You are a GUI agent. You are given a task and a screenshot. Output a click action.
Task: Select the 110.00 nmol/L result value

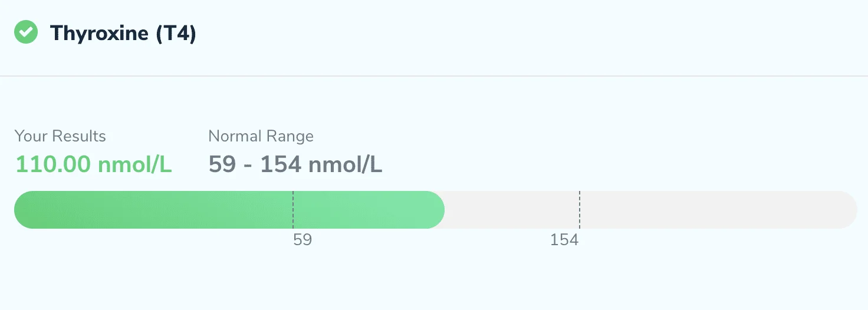coord(93,164)
